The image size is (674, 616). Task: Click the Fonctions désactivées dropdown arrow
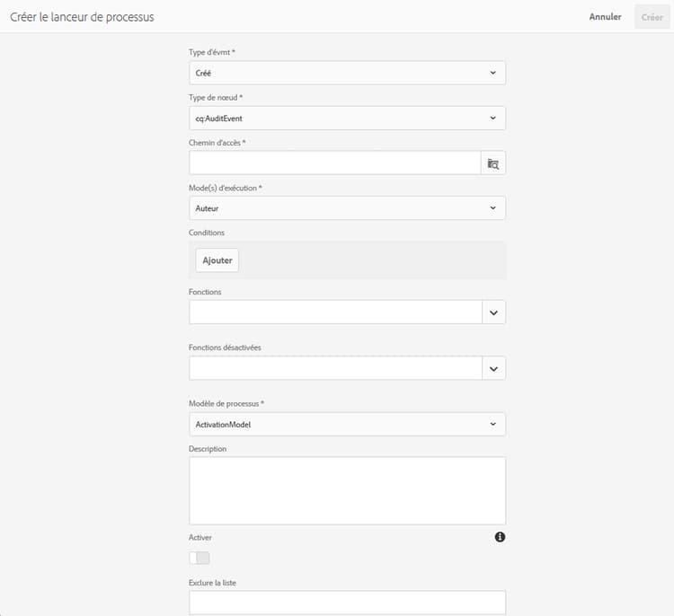[x=493, y=368]
